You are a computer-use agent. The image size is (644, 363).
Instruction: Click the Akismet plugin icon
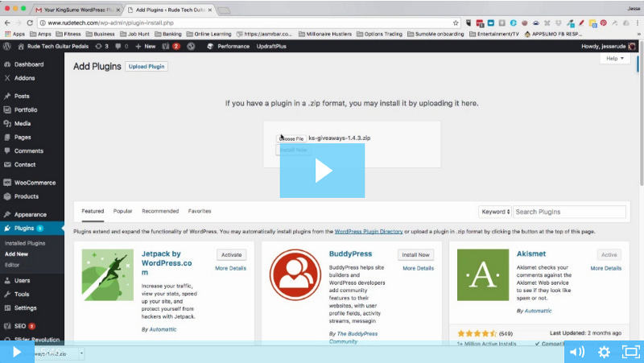[483, 274]
